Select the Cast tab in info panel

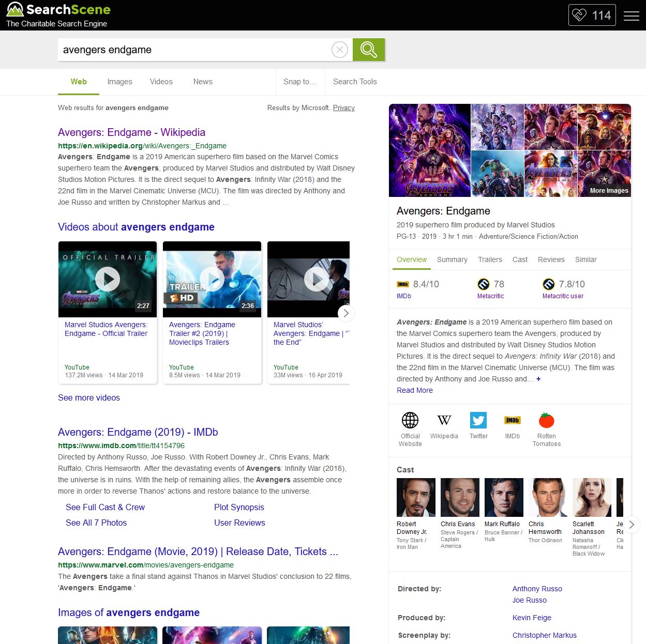pyautogui.click(x=520, y=259)
